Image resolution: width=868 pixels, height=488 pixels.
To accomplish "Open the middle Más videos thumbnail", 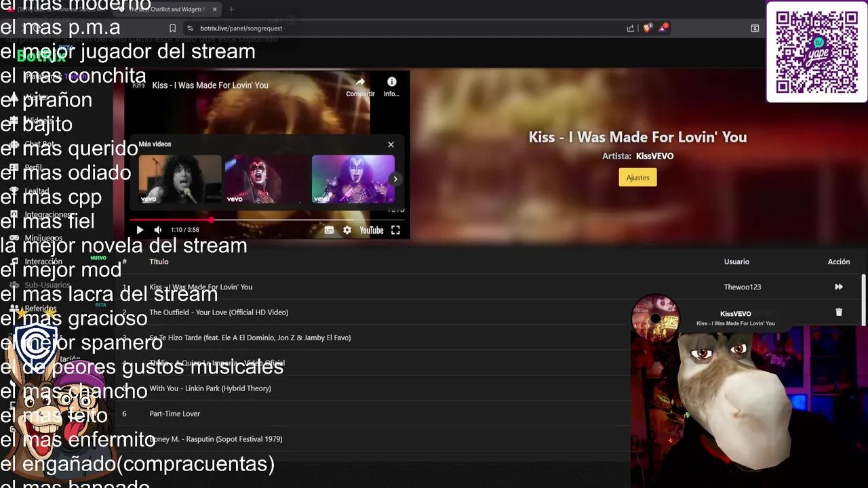I will point(266,179).
